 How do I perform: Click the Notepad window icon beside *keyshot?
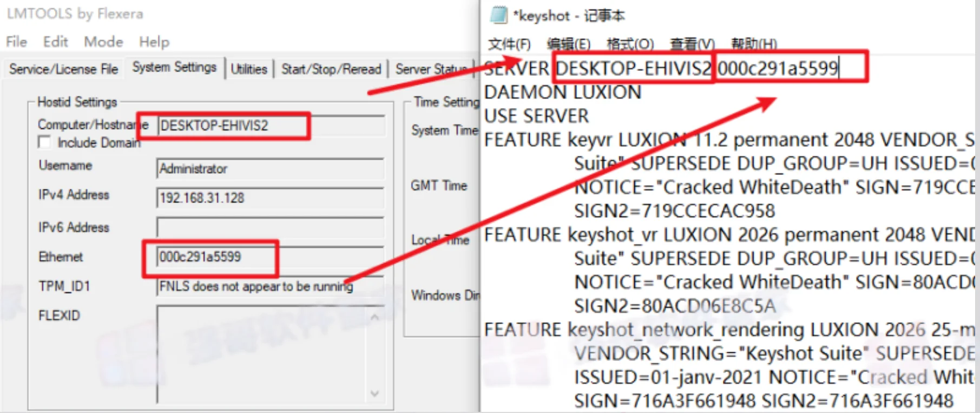[498, 15]
